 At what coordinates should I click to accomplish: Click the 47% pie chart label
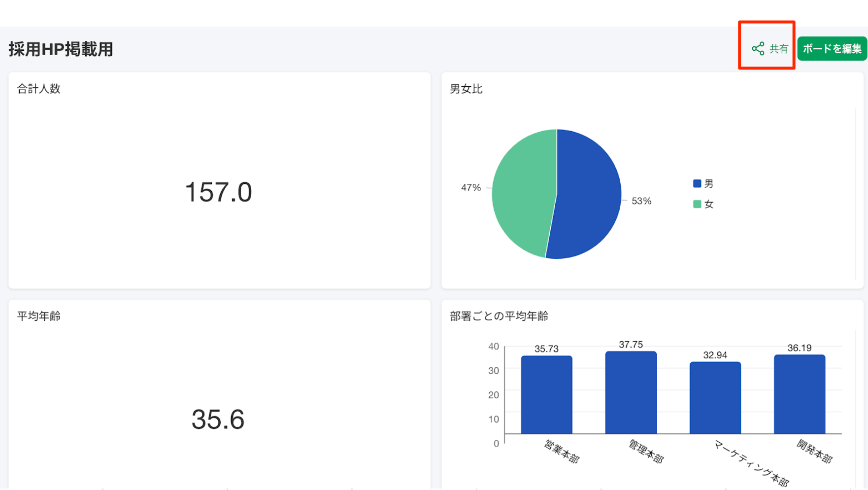pos(470,188)
